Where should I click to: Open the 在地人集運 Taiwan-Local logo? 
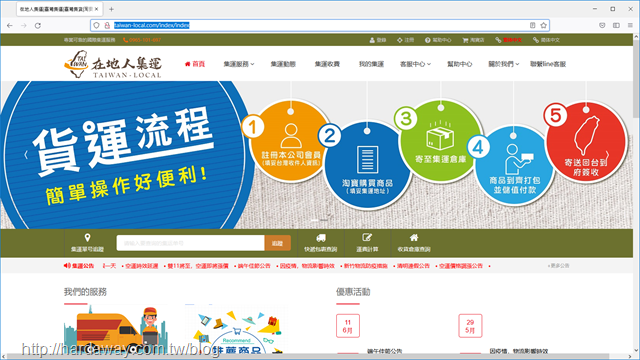(113, 64)
